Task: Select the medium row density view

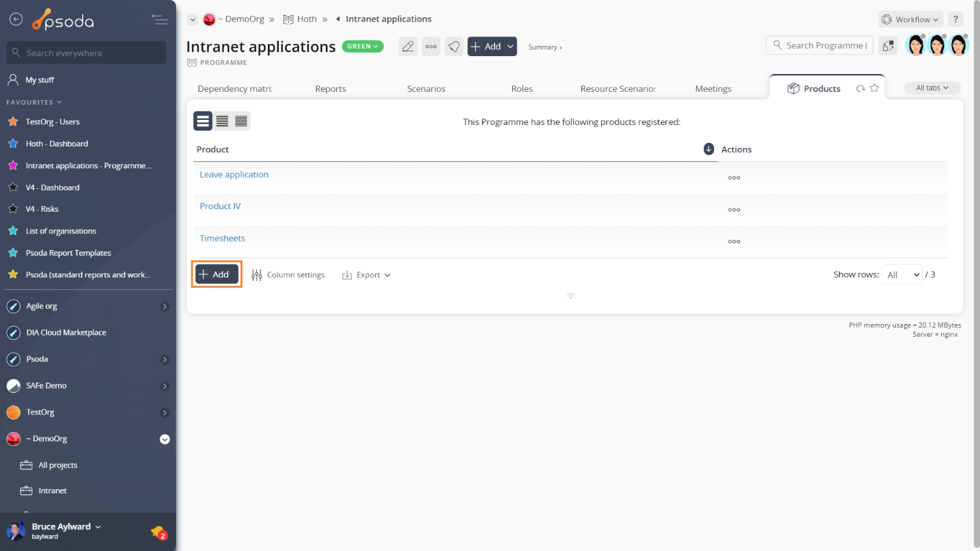Action: 222,121
